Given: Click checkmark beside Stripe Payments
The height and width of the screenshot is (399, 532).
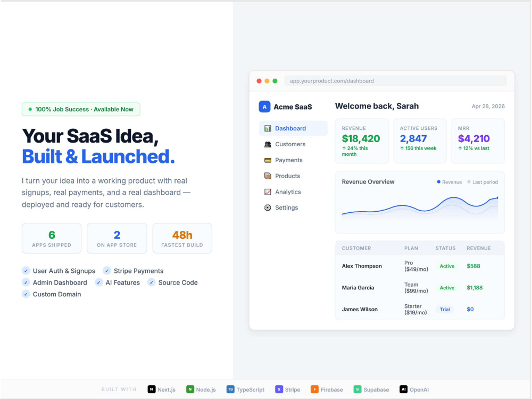Looking at the screenshot, I should coord(107,271).
